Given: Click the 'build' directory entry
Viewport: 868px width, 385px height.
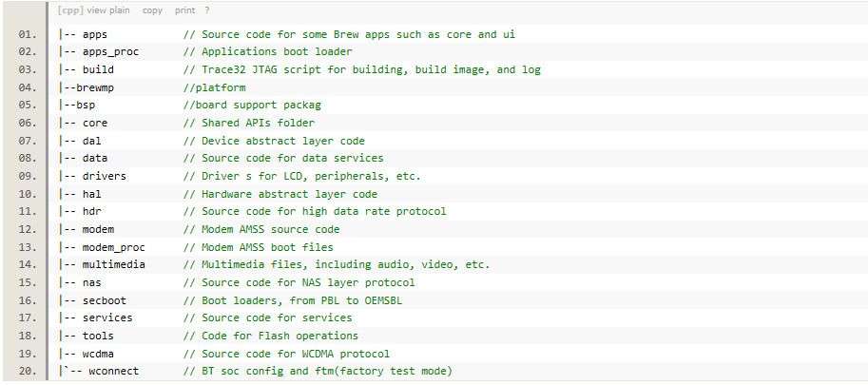Looking at the screenshot, I should tap(98, 69).
